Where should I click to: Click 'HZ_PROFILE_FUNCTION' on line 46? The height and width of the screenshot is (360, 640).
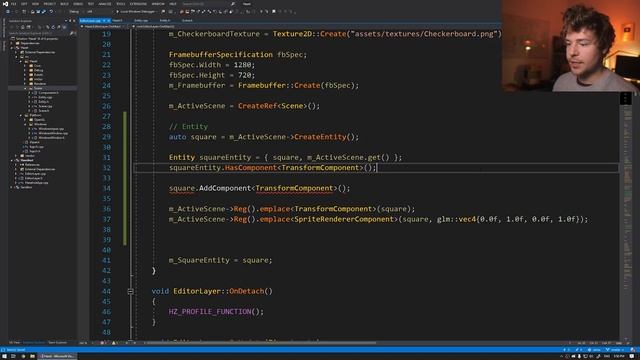[210, 312]
